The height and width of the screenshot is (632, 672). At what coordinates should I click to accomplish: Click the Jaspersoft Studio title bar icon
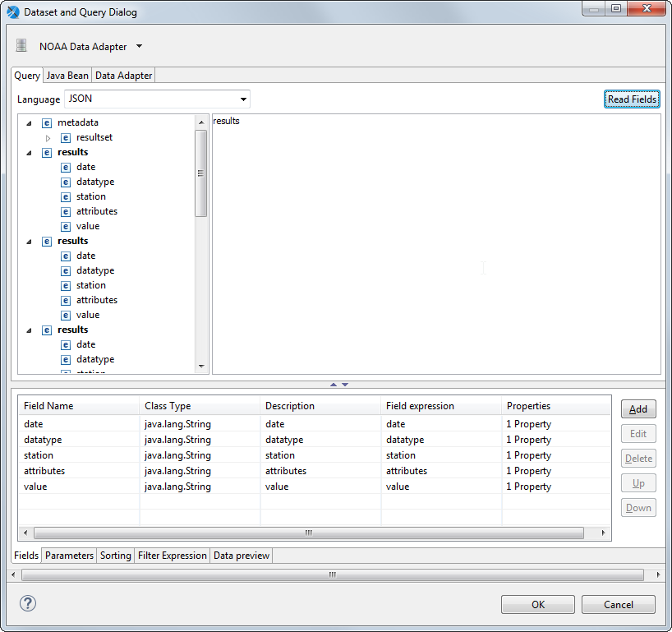click(13, 12)
